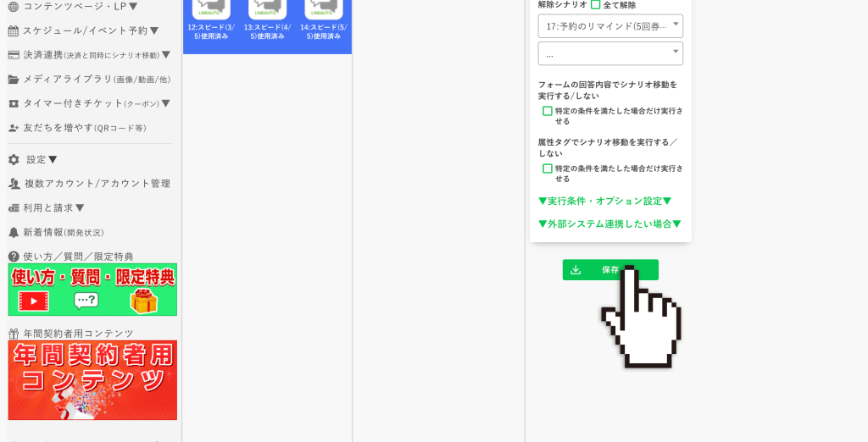This screenshot has height=442, width=868.
Task: Click the credit card icon beside 決済連携
Action: click(14, 55)
